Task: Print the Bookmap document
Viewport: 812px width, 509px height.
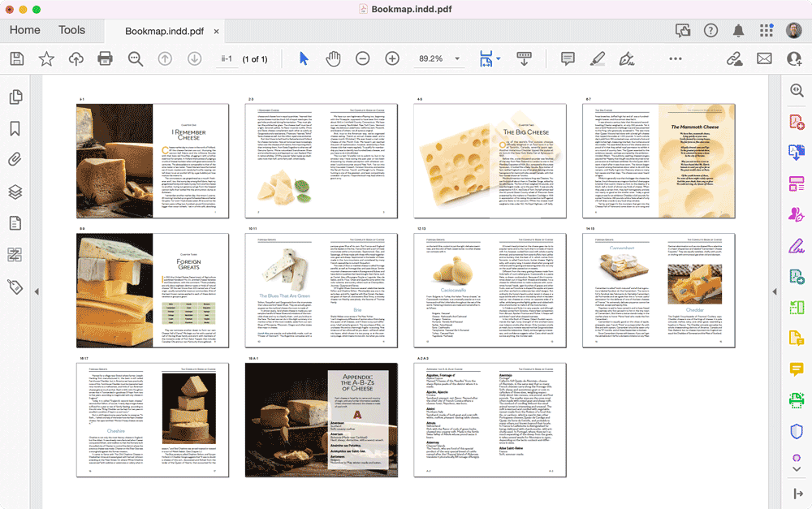Action: 105,58
